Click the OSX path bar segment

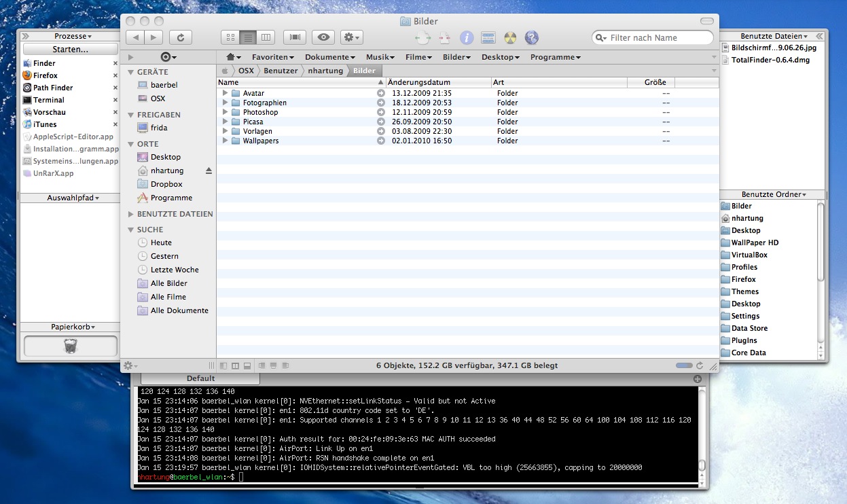tap(245, 71)
